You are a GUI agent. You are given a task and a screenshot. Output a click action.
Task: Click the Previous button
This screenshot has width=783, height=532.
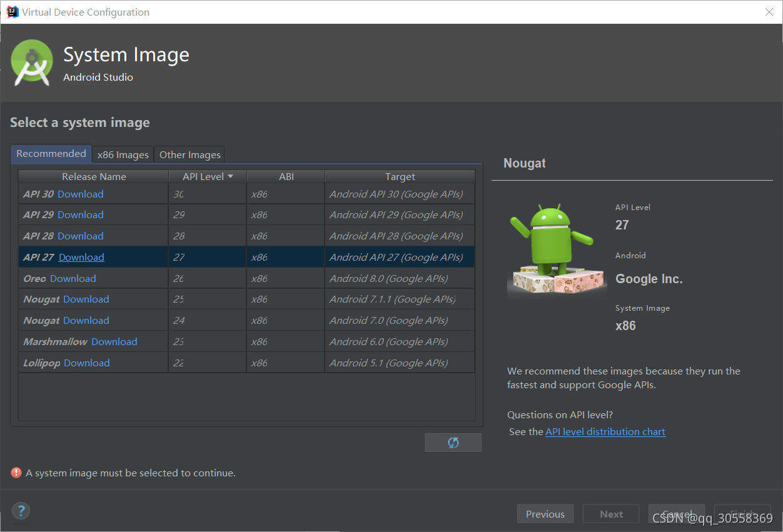coord(545,514)
